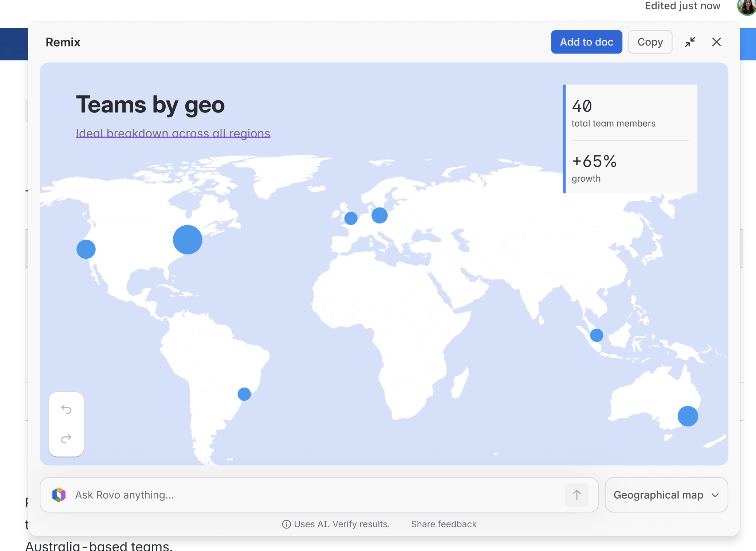
Task: Click the 'Ideal breakdown across all regions' link
Action: 173,133
